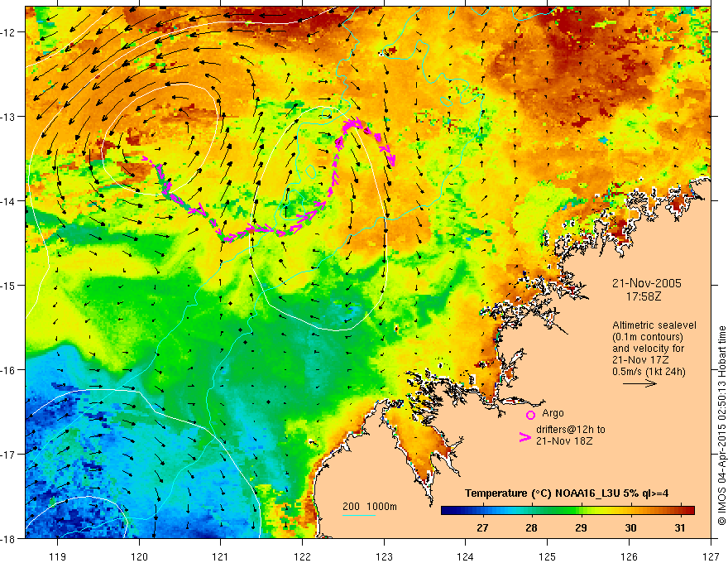Click the '0.5m/s (1kt 24h)' label
This screenshot has width=728, height=563.
(649, 372)
